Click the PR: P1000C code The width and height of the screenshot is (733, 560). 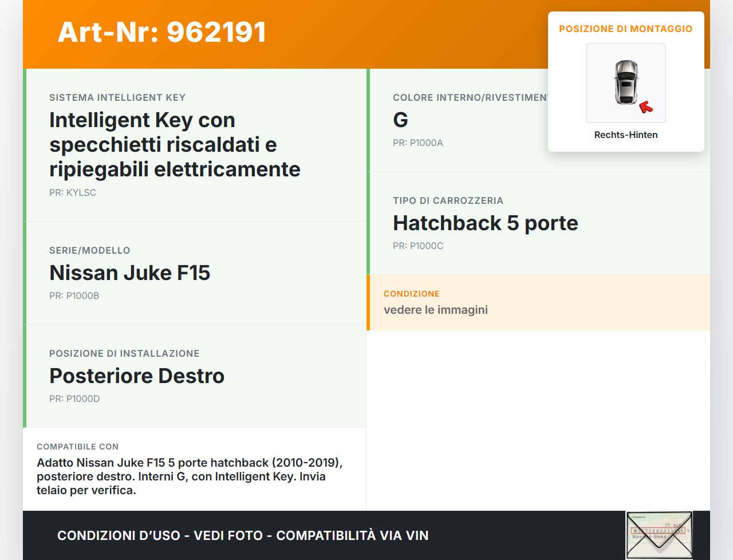(418, 246)
